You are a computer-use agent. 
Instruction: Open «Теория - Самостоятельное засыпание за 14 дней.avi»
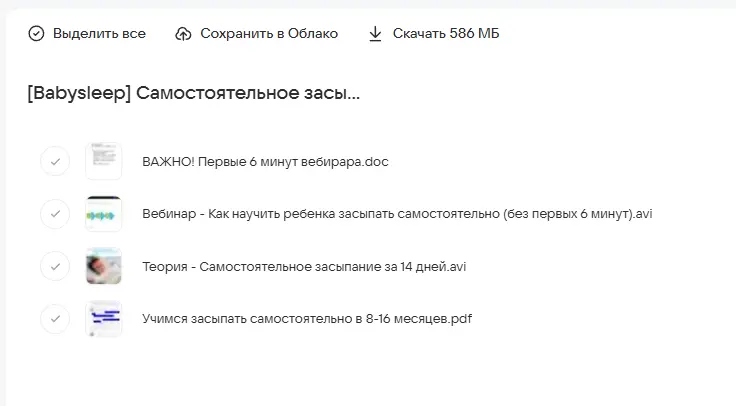(304, 267)
